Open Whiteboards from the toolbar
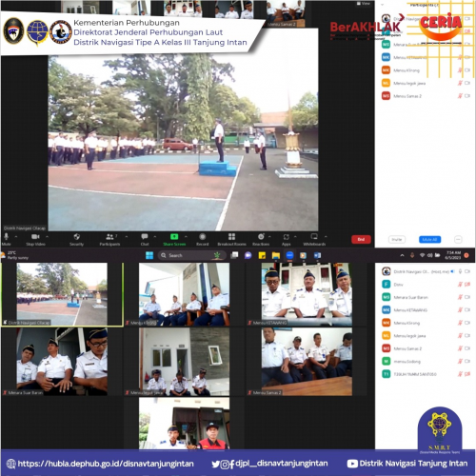Viewport: 476px width, 476px height. point(314,237)
